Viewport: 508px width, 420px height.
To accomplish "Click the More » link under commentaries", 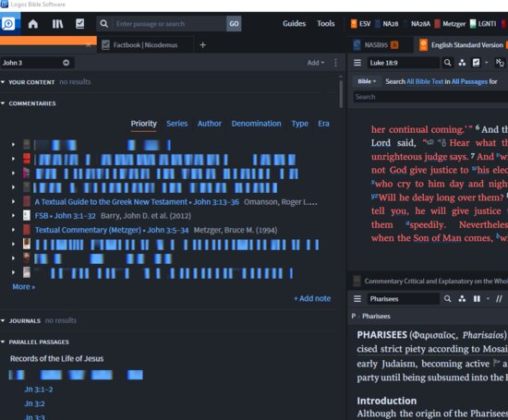I will tap(23, 286).
